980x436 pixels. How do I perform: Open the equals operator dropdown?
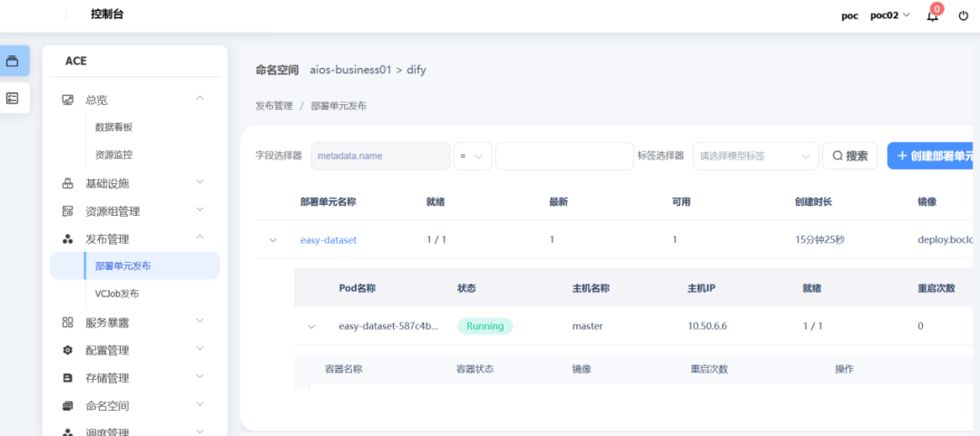click(473, 156)
